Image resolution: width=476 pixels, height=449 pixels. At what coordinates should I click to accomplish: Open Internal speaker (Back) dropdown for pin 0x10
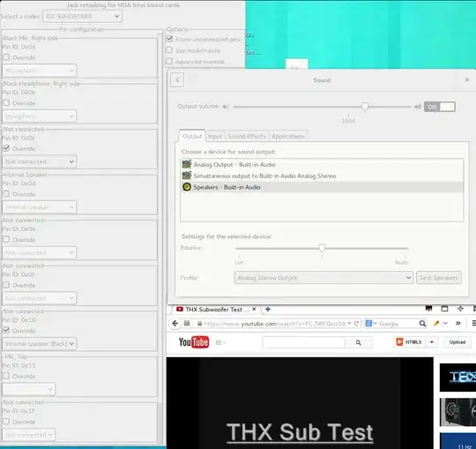[x=39, y=343]
